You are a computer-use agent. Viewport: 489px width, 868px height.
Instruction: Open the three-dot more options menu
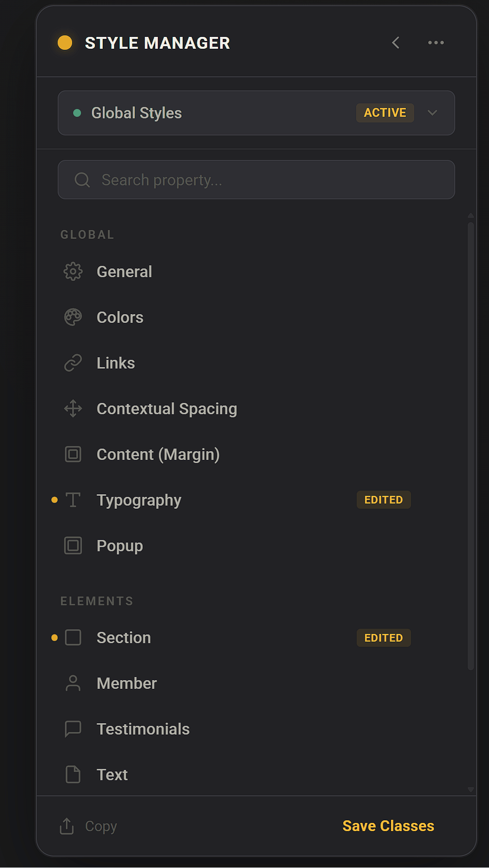(x=436, y=43)
